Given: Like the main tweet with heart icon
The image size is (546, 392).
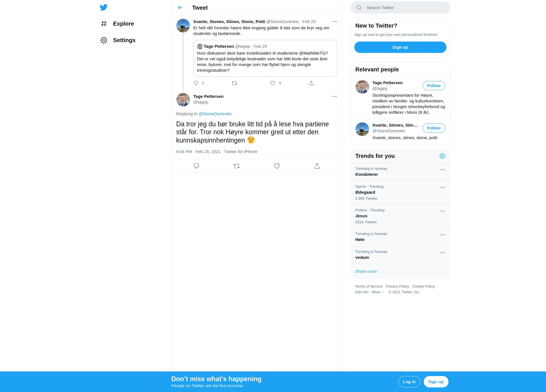Looking at the screenshot, I should pos(277,166).
